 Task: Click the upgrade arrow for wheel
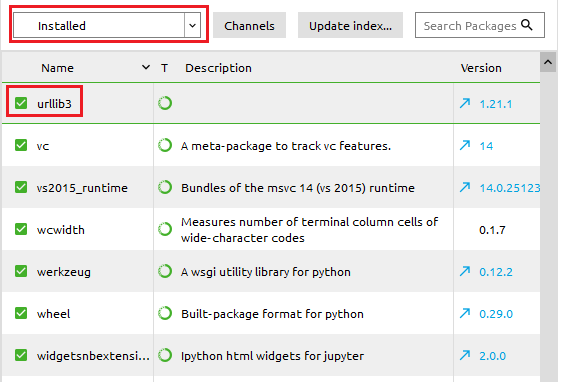(465, 313)
